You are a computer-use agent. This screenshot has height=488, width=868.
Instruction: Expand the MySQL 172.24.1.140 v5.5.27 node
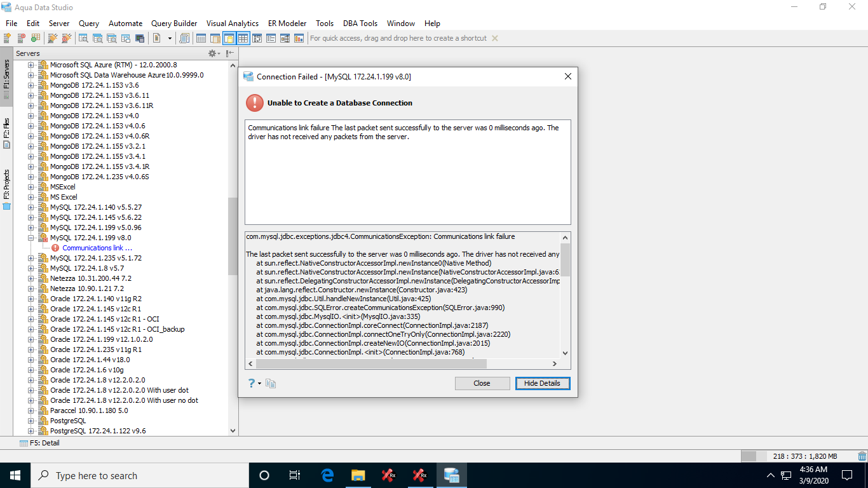(x=31, y=207)
